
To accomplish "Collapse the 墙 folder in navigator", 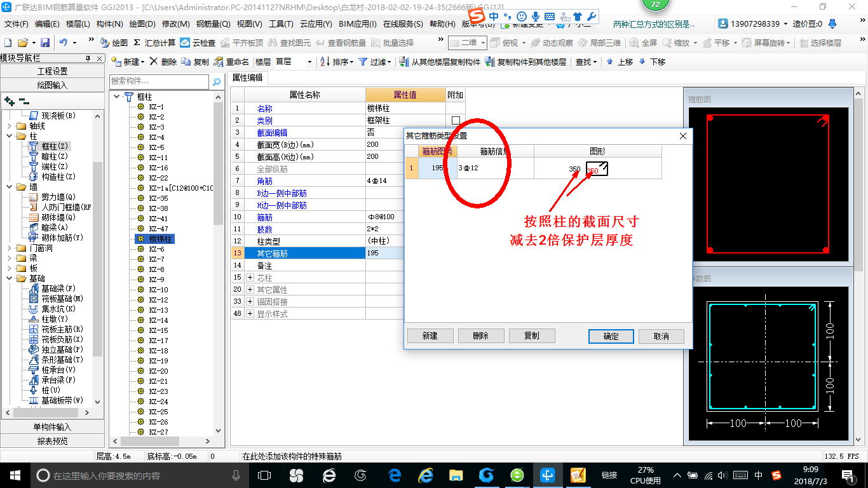I will click(x=9, y=187).
